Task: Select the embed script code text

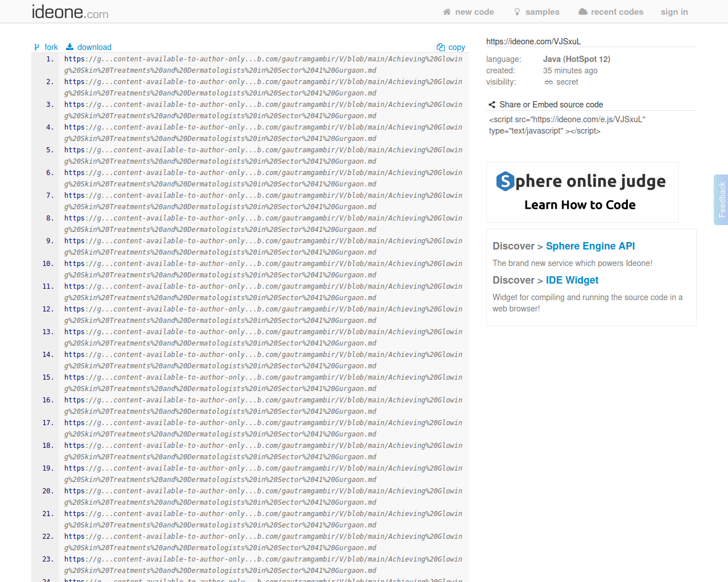Action: click(567, 125)
